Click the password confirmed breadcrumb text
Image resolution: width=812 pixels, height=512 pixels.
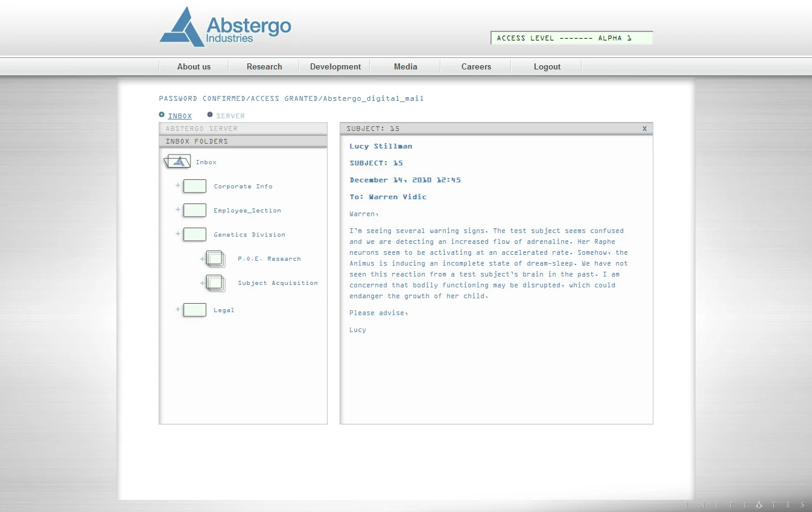(291, 98)
